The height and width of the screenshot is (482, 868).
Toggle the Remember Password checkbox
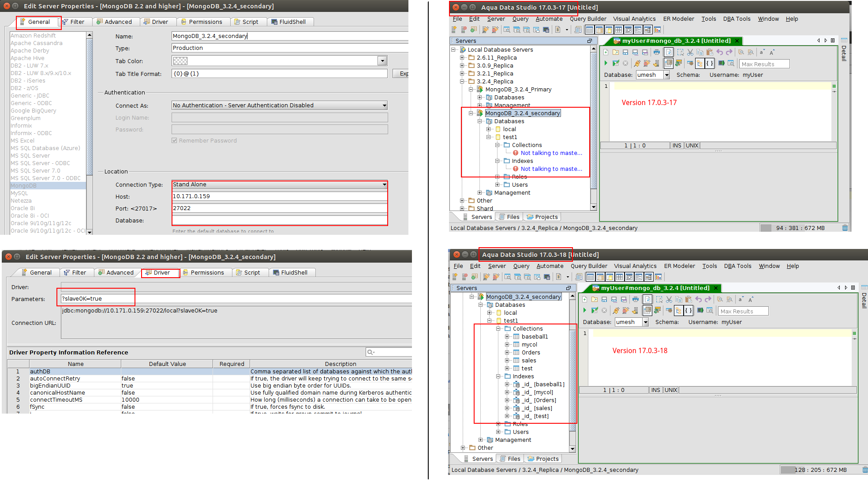tap(175, 141)
